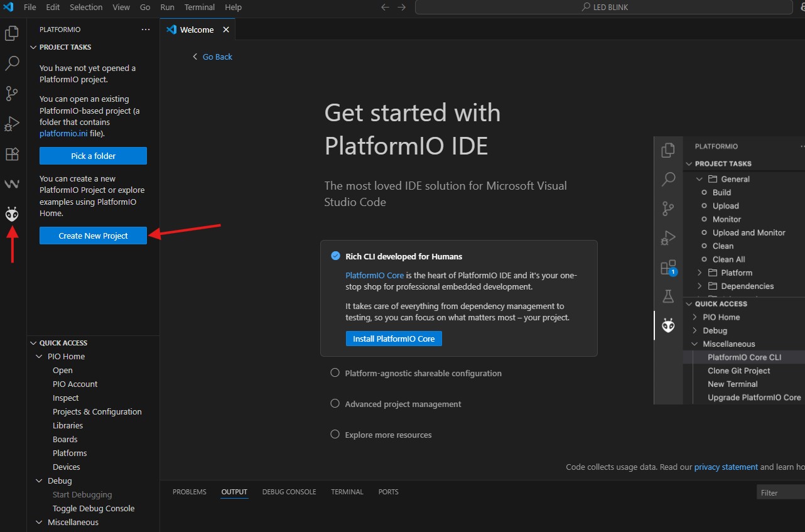Viewport: 805px width, 532px height.
Task: Close the Welcome tab
Action: coord(226,30)
